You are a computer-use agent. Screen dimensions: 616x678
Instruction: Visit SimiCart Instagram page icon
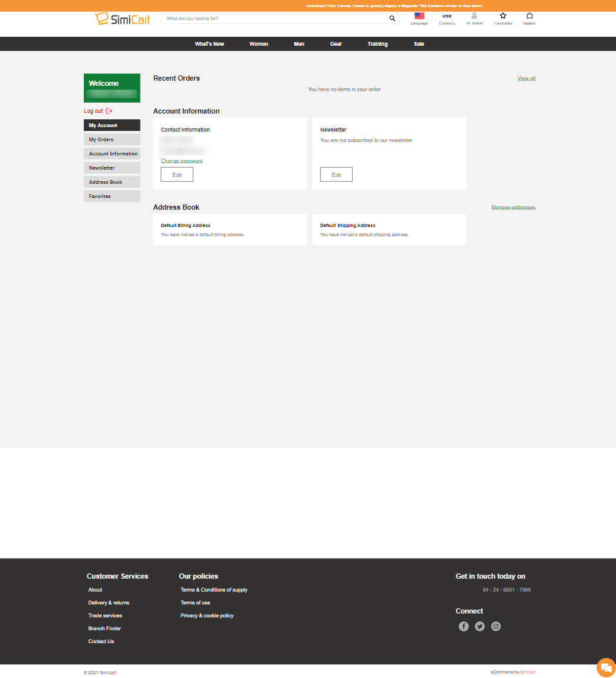click(x=496, y=626)
